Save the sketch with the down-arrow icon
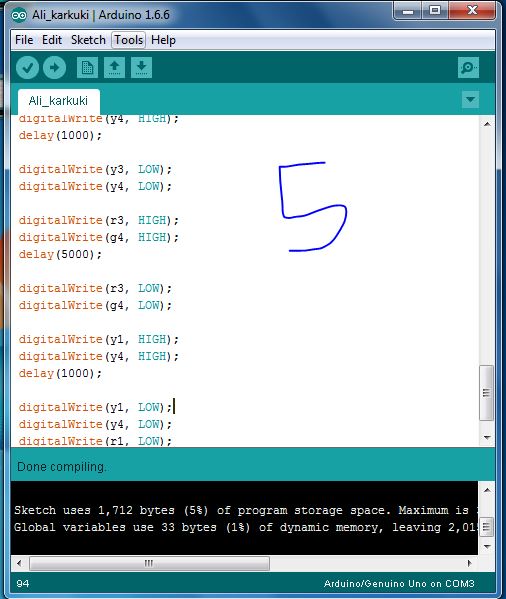Viewport: 506px width, 599px height. [x=141, y=68]
